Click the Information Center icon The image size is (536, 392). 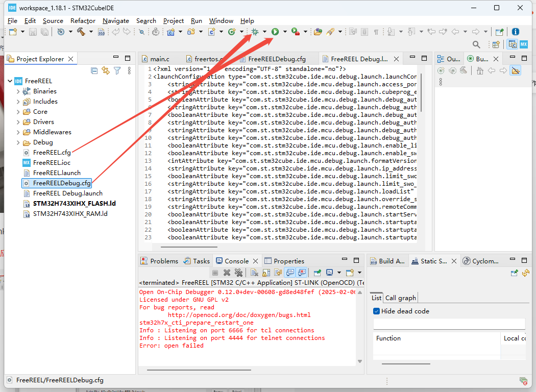[x=515, y=32]
